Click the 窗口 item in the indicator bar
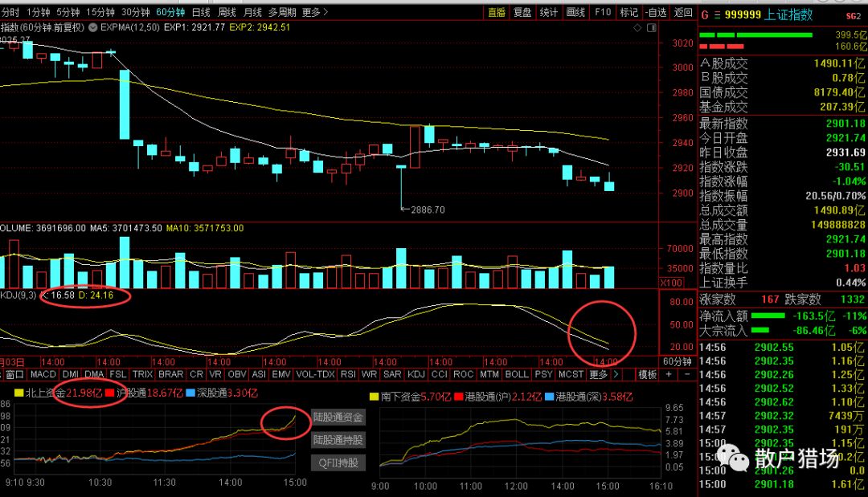 click(x=14, y=374)
